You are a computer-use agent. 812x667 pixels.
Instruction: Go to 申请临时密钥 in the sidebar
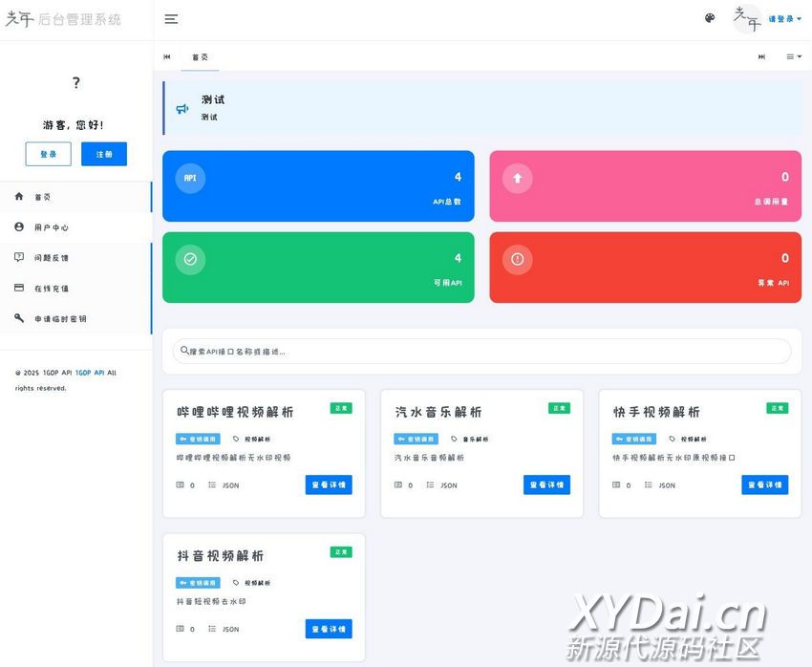coord(60,319)
